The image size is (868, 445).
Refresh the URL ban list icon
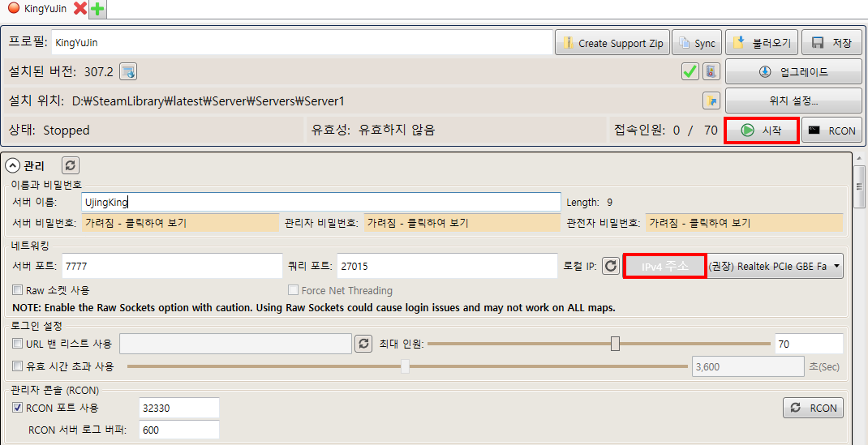363,344
